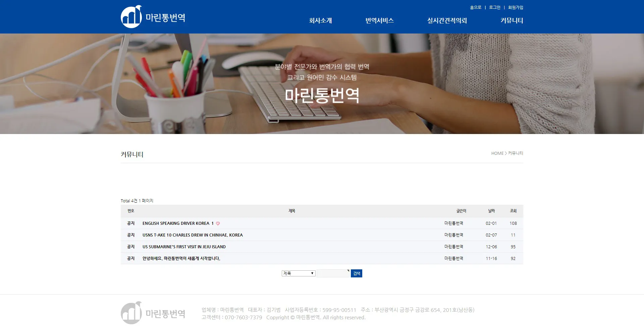Click the 제목 column header

point(292,211)
